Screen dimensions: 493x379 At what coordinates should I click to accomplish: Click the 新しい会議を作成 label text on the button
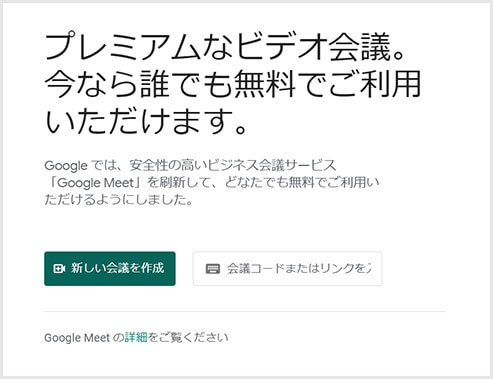118,268
